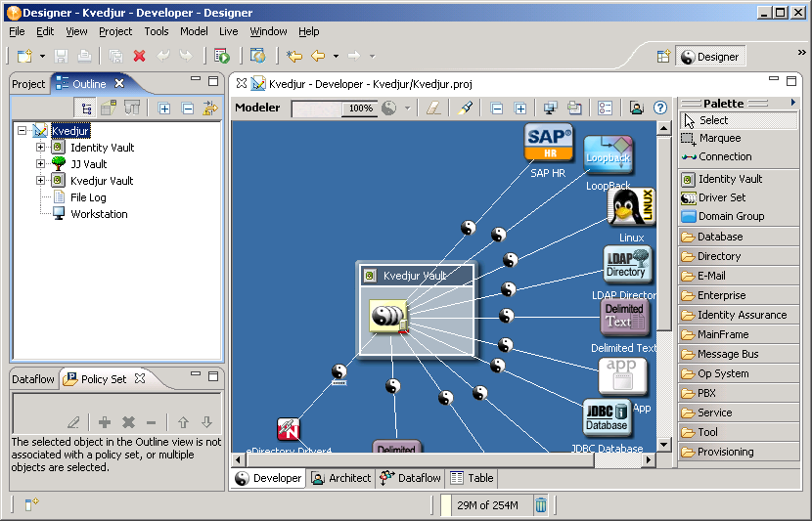Switch to the Dataflow tab below Modeler

click(x=410, y=478)
